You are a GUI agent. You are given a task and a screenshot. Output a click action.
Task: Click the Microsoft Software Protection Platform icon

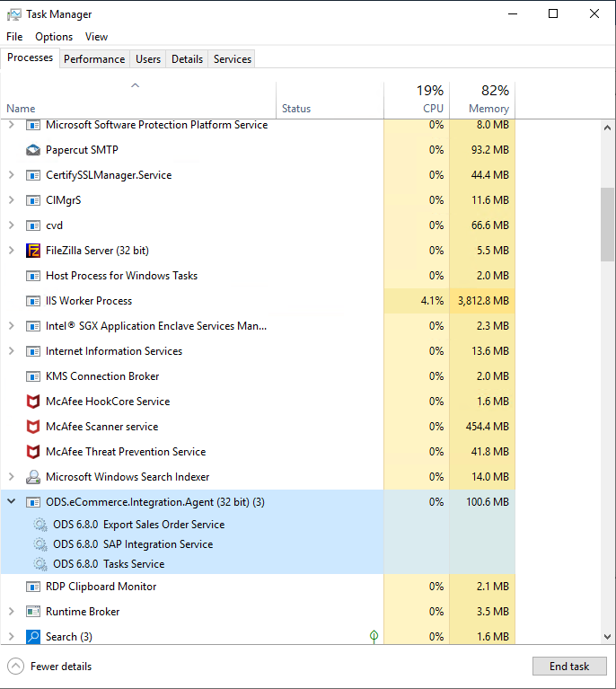[x=33, y=125]
